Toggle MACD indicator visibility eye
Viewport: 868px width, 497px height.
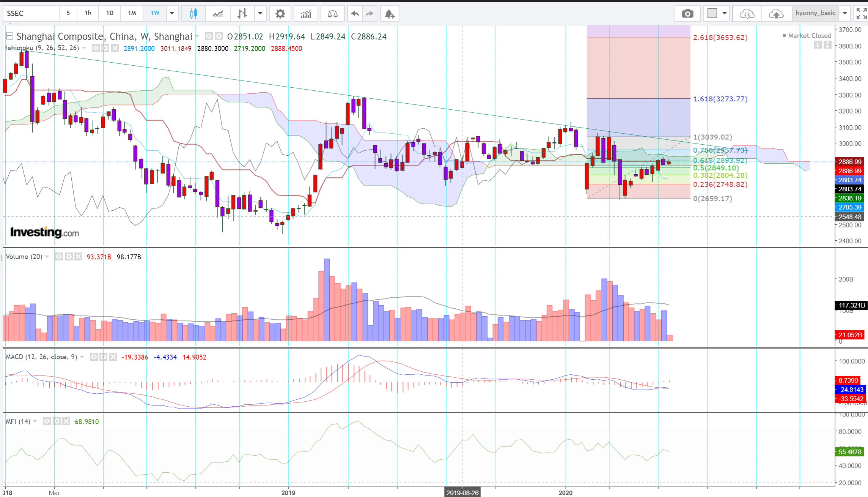94,357
